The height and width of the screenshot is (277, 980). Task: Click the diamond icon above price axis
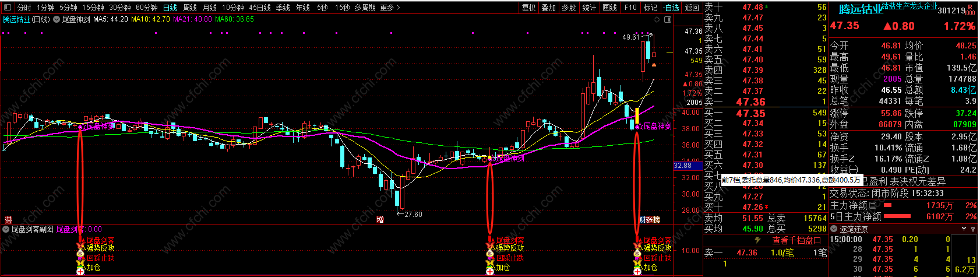point(658,19)
